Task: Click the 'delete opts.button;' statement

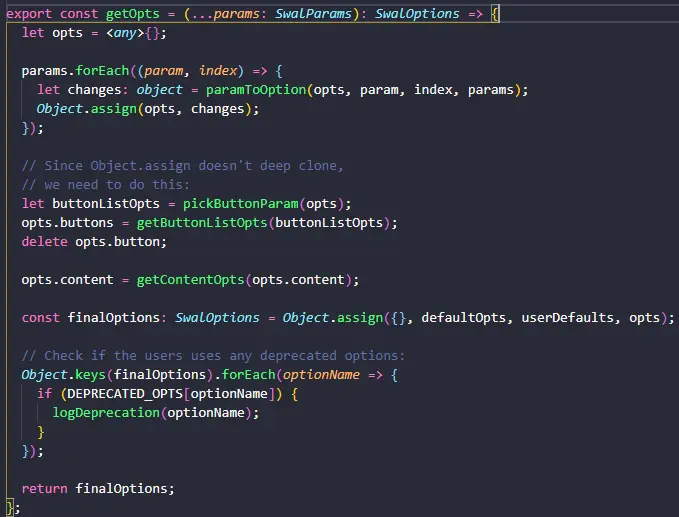Action: coord(94,242)
